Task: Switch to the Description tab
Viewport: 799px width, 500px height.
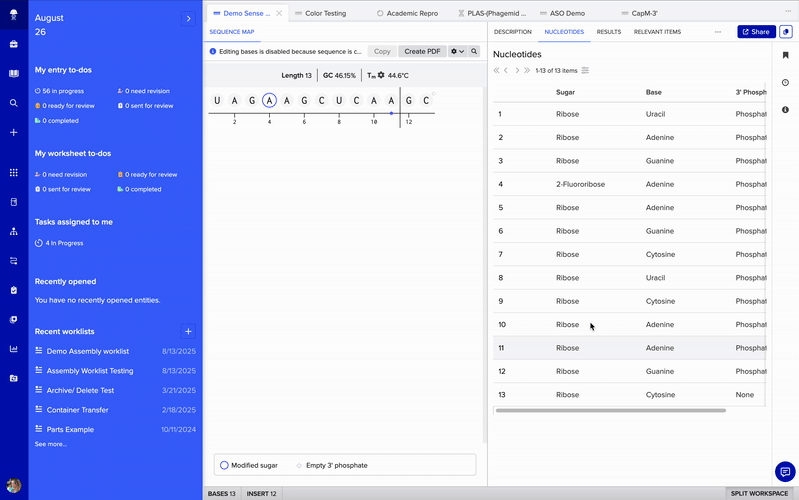Action: 513,32
